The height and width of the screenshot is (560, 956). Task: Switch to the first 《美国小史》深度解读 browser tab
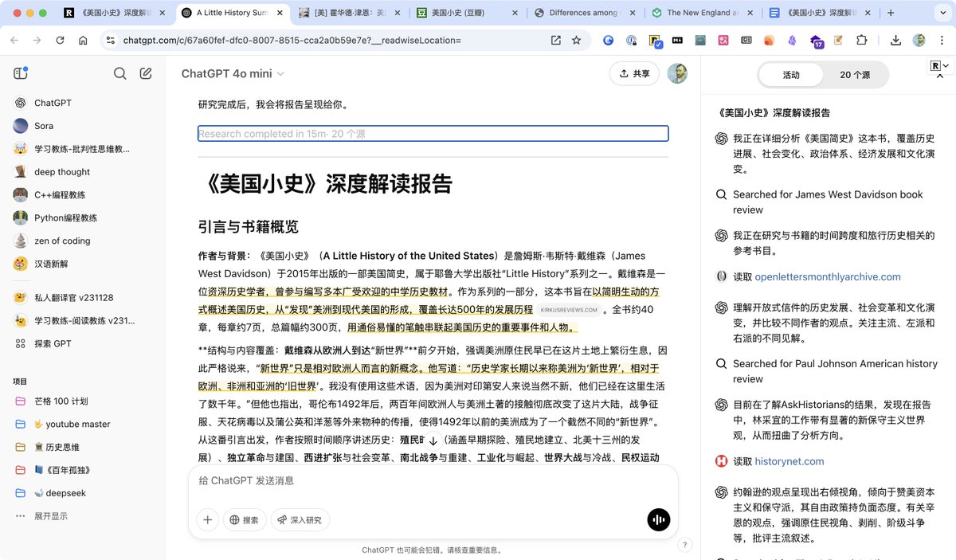coord(115,13)
